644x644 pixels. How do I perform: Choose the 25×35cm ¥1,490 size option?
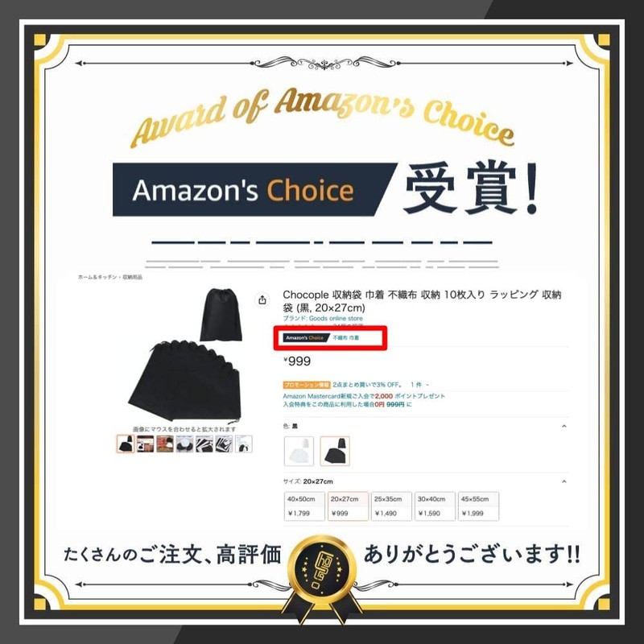pos(391,506)
